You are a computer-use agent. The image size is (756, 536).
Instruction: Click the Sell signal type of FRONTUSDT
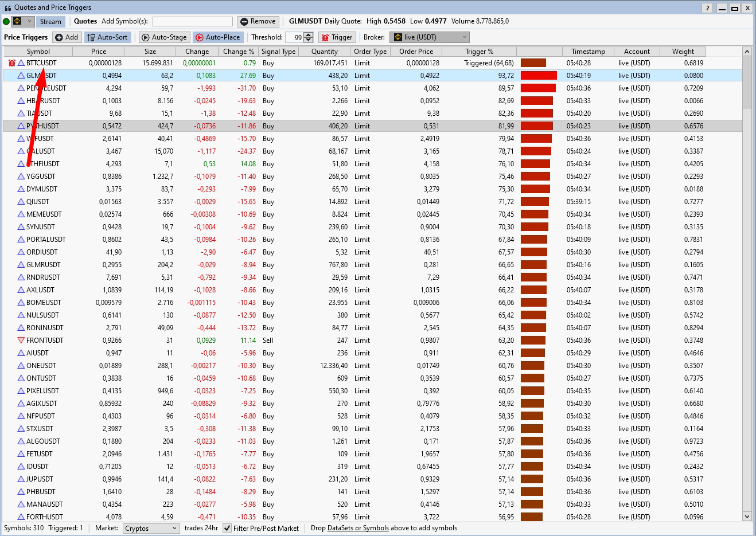point(268,341)
